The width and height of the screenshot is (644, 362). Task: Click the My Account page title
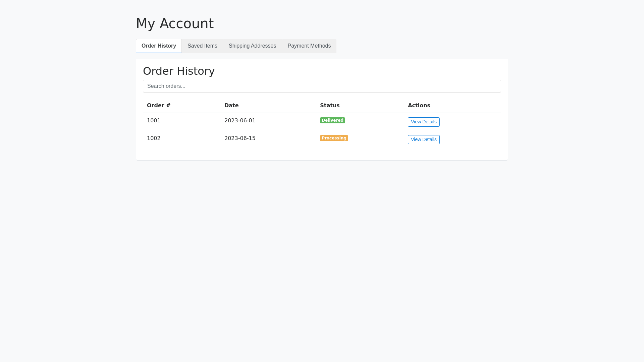point(175,23)
